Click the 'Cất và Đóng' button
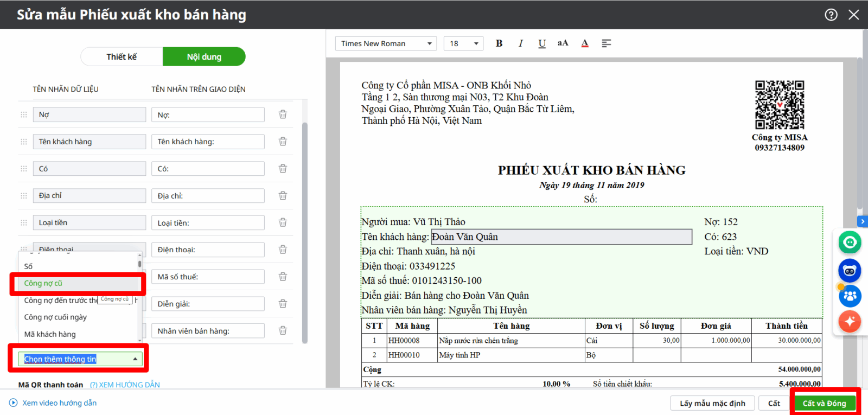Image resolution: width=868 pixels, height=415 pixels. pos(824,403)
